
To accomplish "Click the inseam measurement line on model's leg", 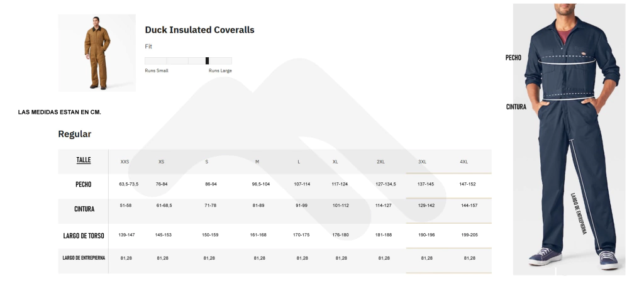I will tap(585, 195).
